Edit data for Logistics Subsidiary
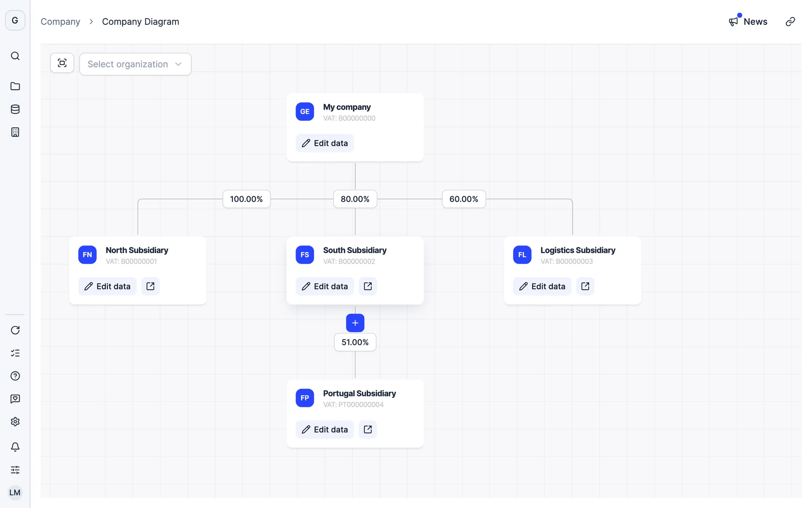812x508 pixels. coord(542,286)
